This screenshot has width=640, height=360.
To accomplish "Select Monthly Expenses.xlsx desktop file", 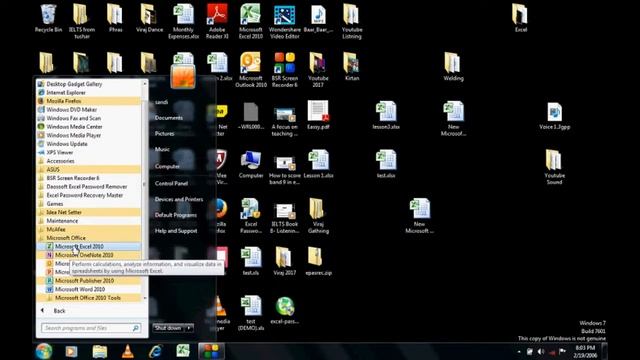I will coord(183,21).
